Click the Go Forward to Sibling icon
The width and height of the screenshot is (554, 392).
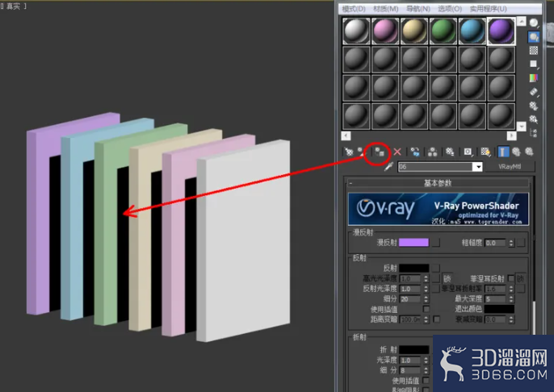(529, 152)
